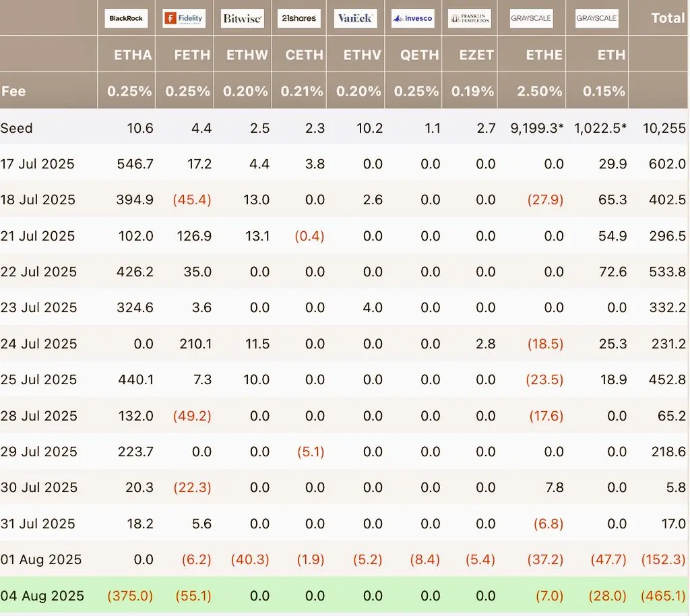The image size is (690, 616).
Task: Click the Franklin Templeton logo
Action: coord(470,18)
